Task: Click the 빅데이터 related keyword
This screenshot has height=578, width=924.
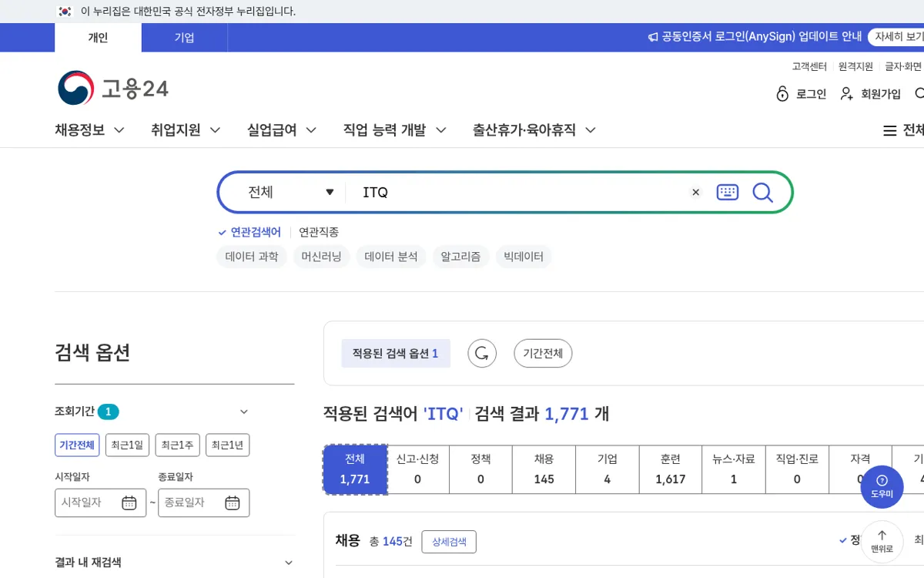Action: pyautogui.click(x=524, y=257)
